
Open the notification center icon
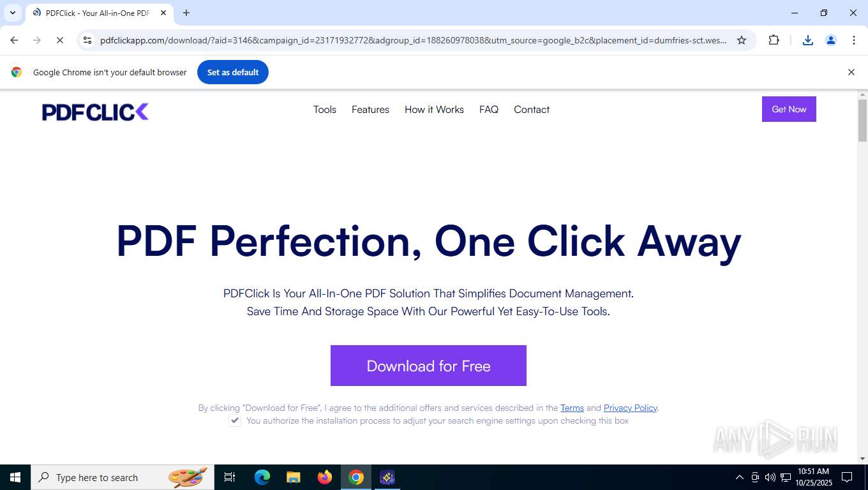[x=847, y=477]
